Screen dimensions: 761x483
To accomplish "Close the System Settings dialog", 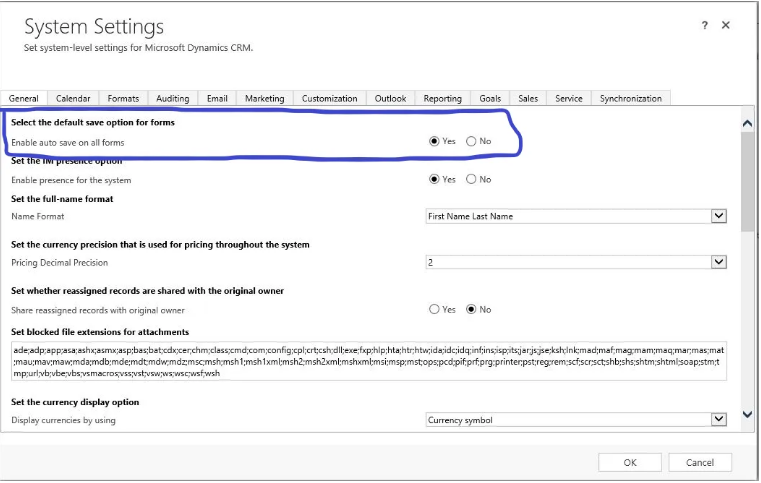I will (726, 25).
